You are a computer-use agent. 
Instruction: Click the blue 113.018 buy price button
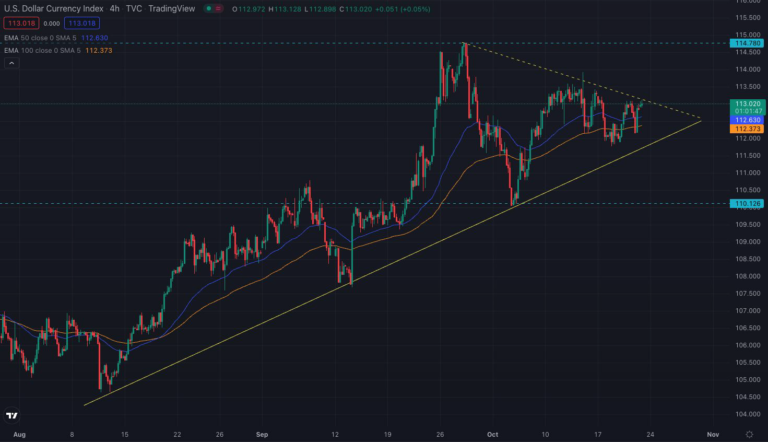(82, 23)
